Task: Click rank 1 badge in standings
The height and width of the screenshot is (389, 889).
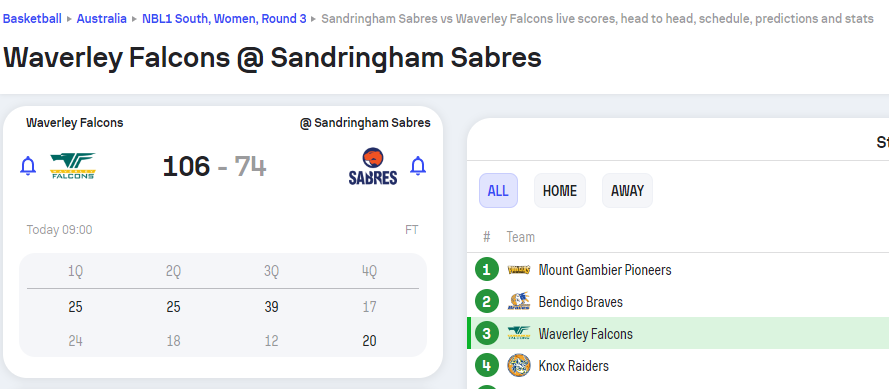Action: click(486, 269)
